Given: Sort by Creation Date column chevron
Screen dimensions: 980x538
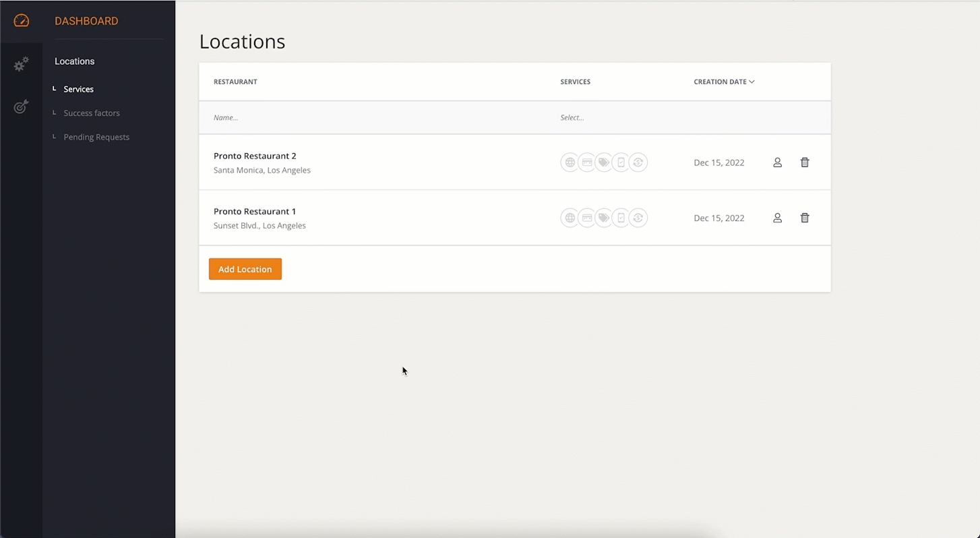Looking at the screenshot, I should click(752, 82).
